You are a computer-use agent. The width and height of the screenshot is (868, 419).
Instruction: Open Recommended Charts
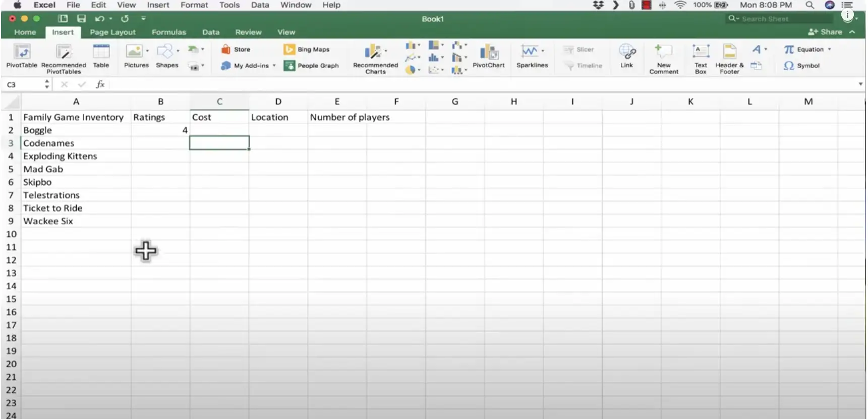click(x=374, y=52)
